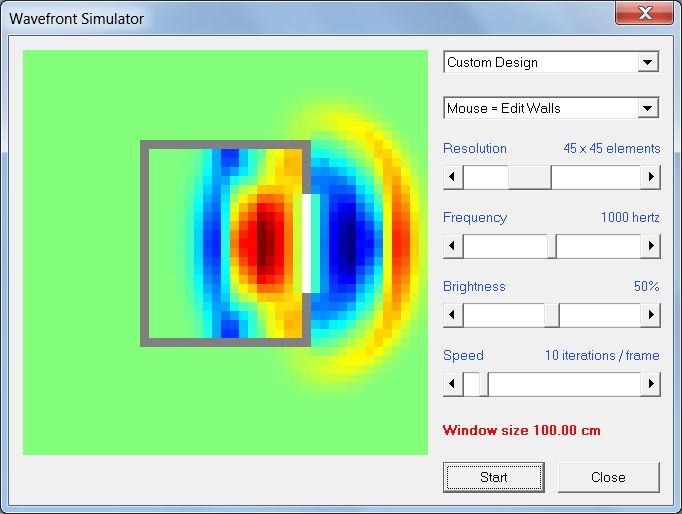Click the Mouse = Edit Walls combo box field
682x514 pixels.
click(x=551, y=108)
